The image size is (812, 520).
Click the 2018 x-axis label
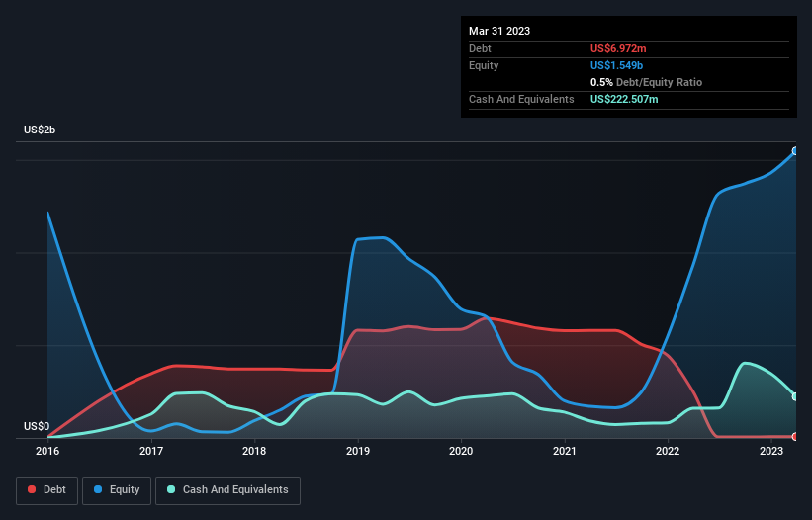(x=254, y=451)
